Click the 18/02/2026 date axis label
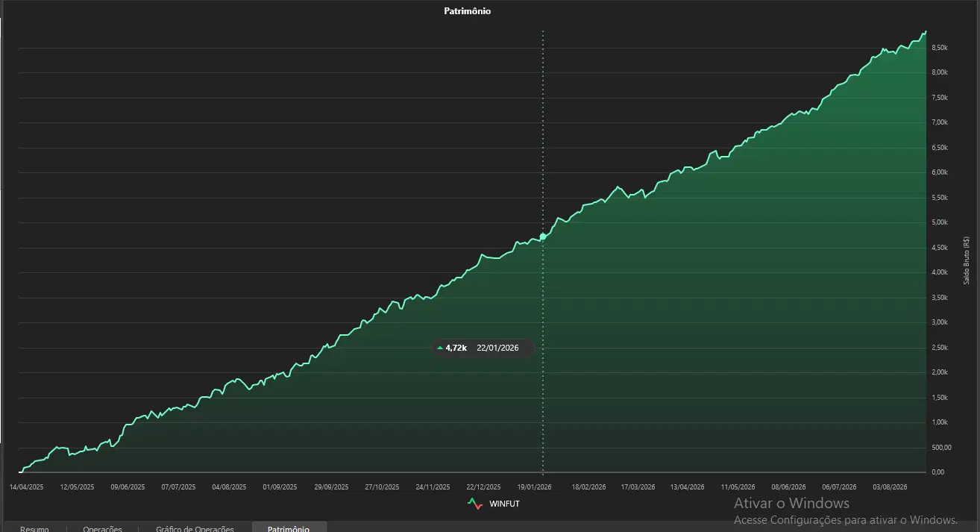This screenshot has width=980, height=532. point(588,486)
